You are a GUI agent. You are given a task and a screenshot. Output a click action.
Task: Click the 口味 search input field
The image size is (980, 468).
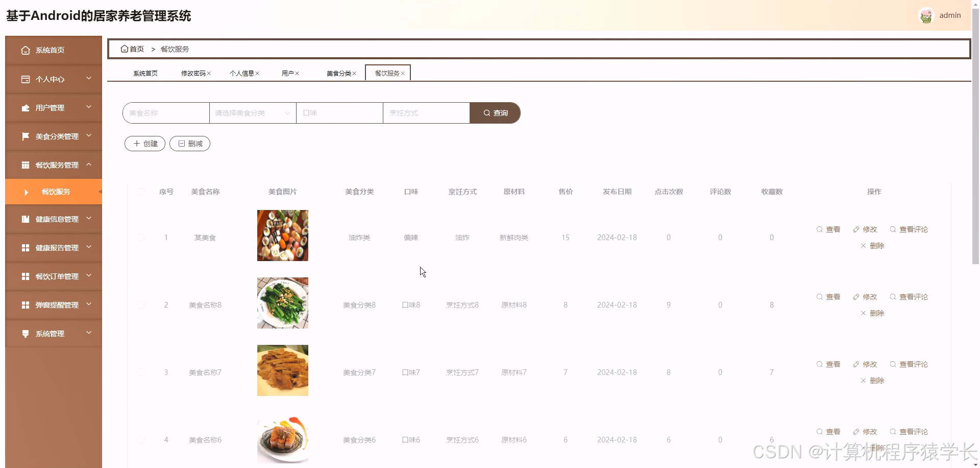point(339,113)
